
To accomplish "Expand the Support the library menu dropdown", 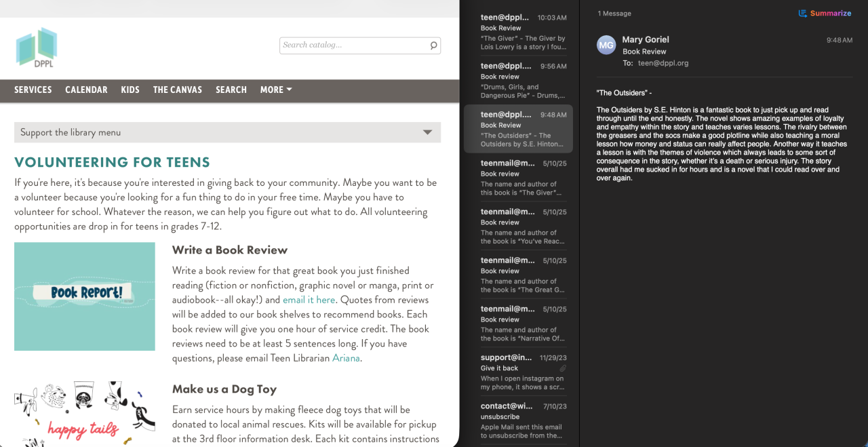I will click(x=227, y=132).
